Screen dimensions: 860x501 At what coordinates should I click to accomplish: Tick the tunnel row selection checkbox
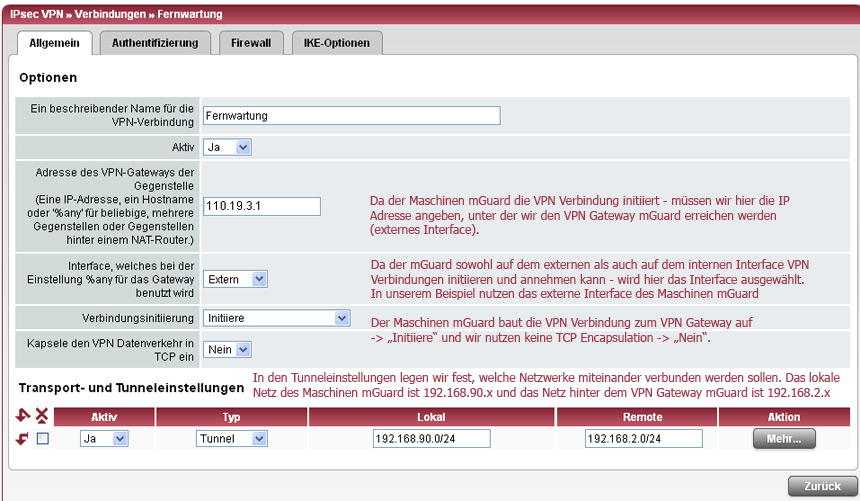tap(42, 439)
